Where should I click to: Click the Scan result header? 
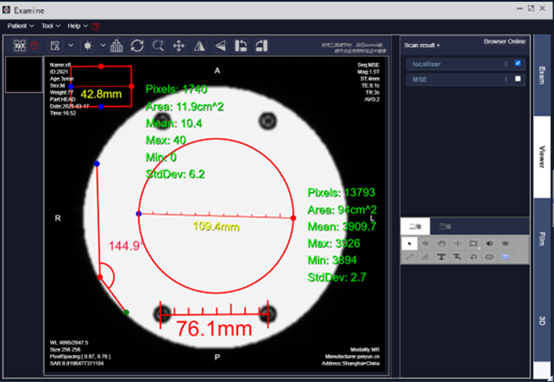coord(422,45)
